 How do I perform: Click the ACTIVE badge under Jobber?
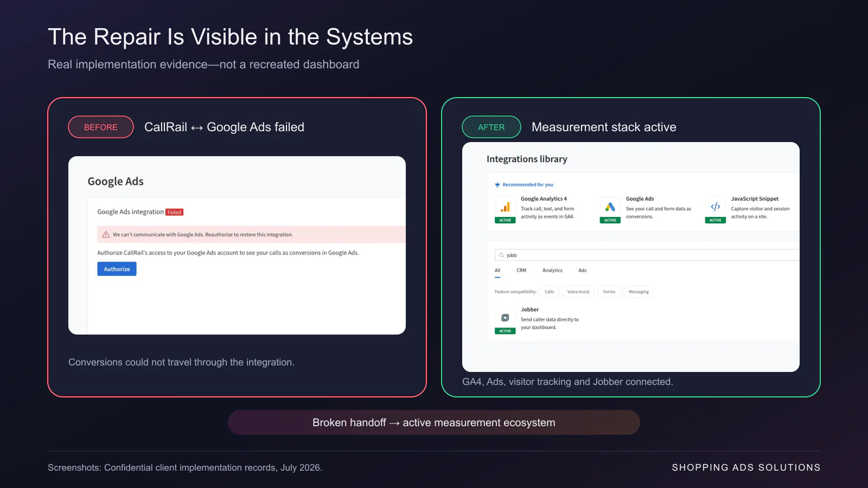[x=505, y=331]
